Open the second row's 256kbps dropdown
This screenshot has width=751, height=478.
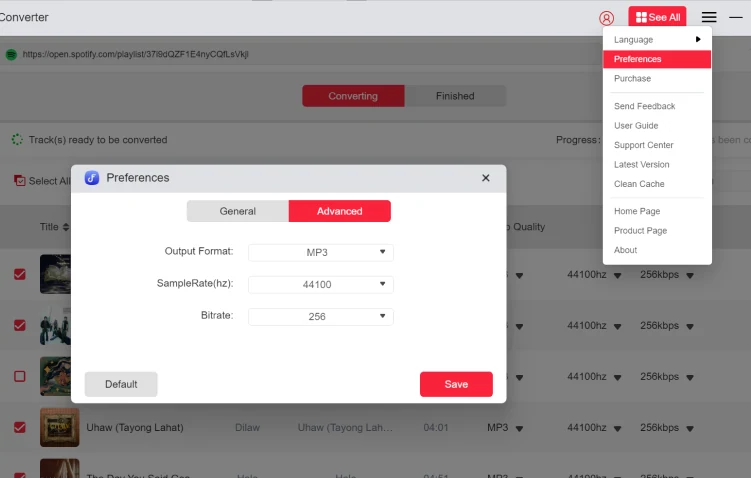(690, 326)
